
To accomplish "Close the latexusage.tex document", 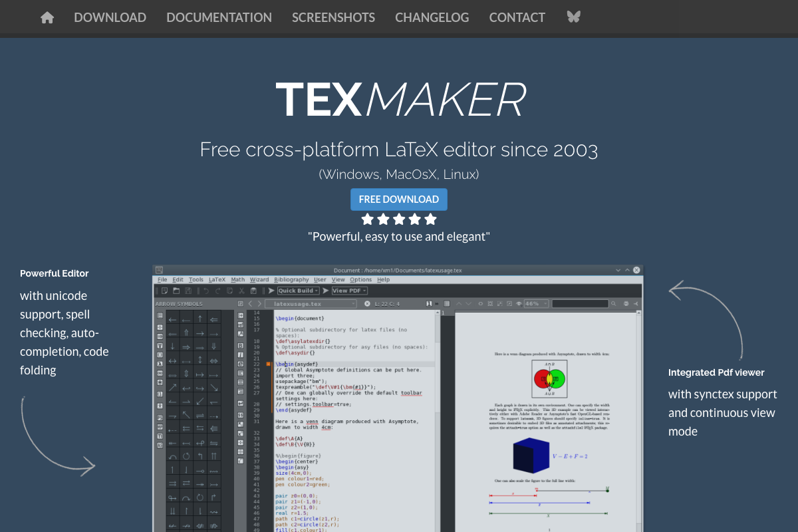I will pos(367,304).
